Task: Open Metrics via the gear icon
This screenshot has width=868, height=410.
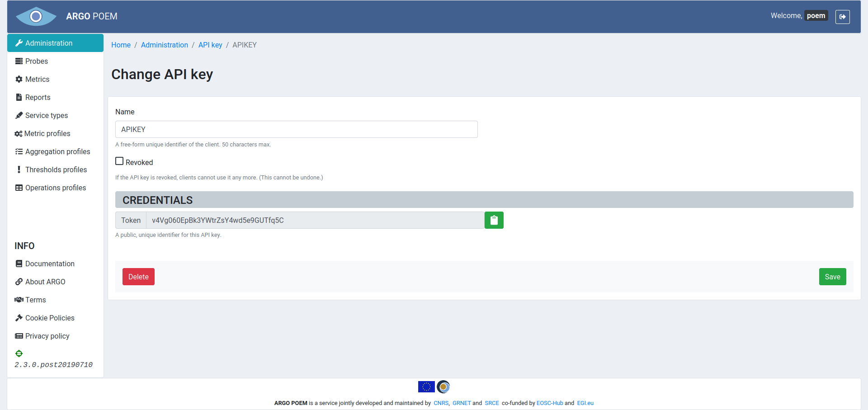Action: [x=19, y=79]
